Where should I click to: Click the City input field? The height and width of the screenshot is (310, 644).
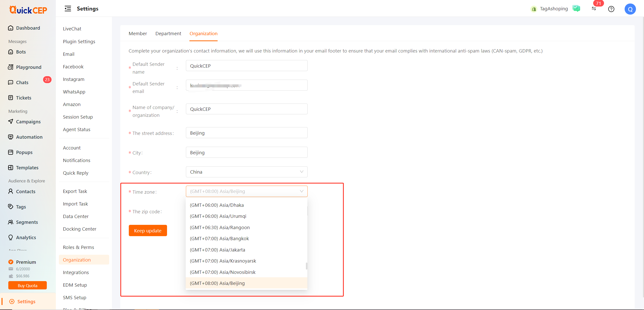tap(247, 152)
